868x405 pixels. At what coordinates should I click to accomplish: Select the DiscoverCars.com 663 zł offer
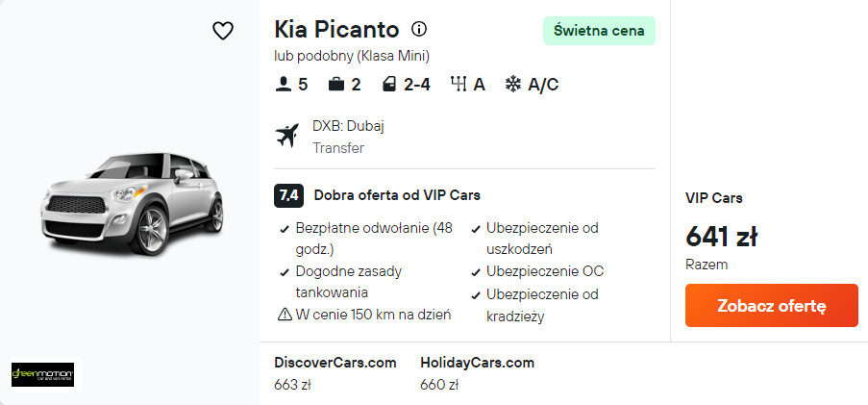tap(335, 373)
